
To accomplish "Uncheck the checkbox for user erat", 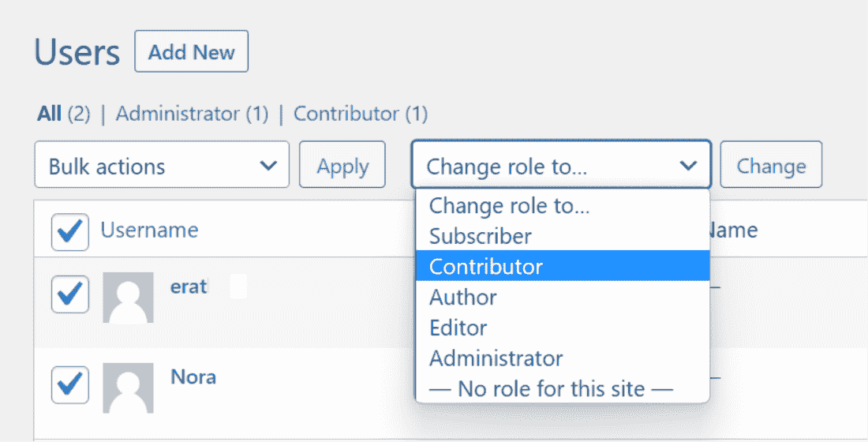I will coord(69,294).
